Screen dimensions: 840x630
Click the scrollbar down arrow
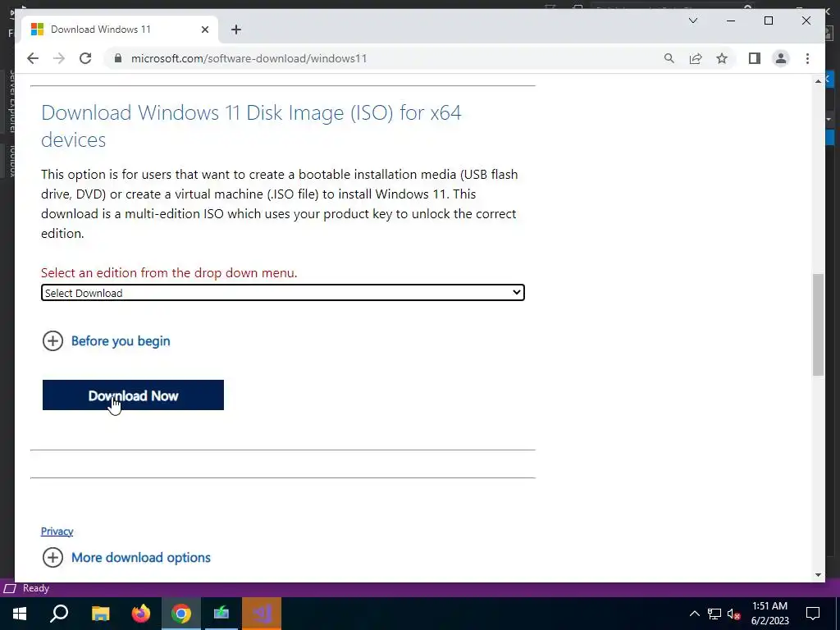coord(818,575)
